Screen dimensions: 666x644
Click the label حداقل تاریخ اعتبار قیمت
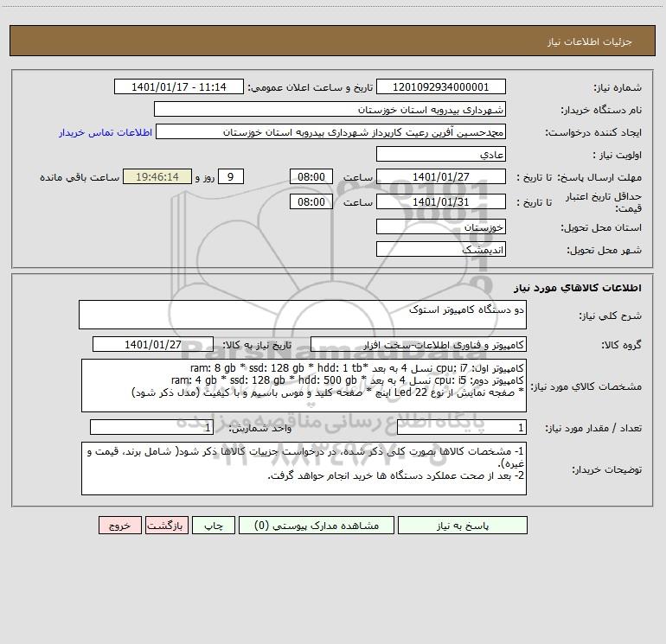604,202
